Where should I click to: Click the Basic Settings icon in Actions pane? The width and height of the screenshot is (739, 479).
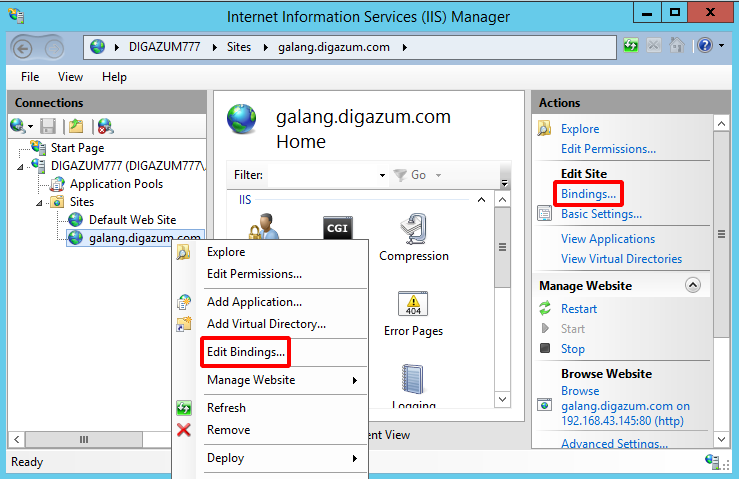click(544, 214)
